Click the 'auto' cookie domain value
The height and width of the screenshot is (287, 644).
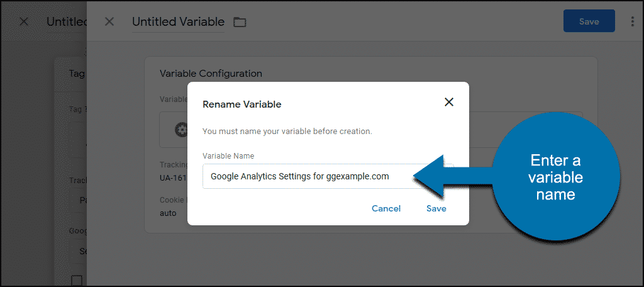168,213
